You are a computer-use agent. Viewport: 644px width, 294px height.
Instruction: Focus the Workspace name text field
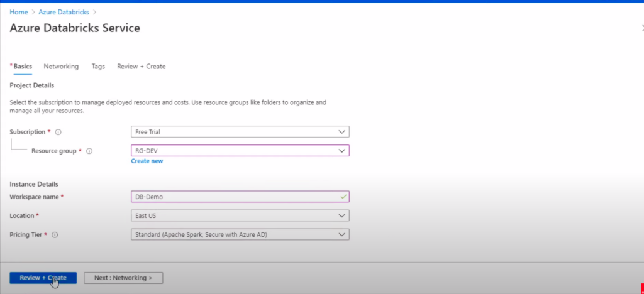tap(233, 197)
